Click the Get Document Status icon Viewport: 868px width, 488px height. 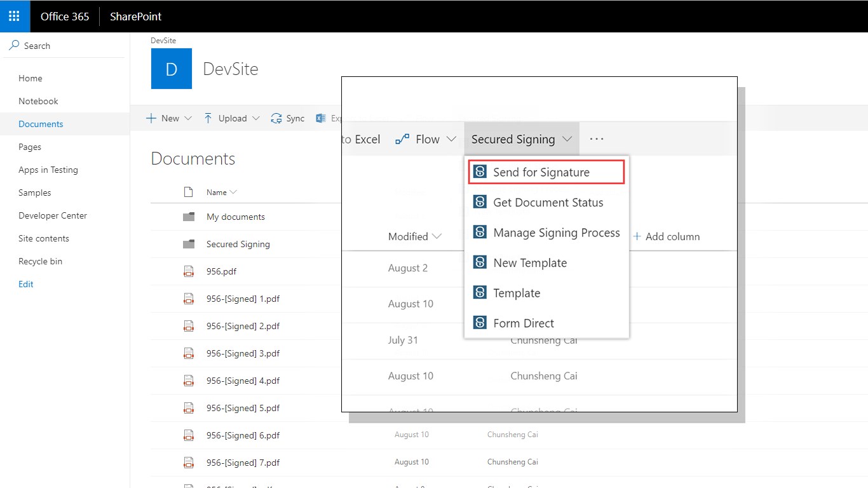[480, 202]
